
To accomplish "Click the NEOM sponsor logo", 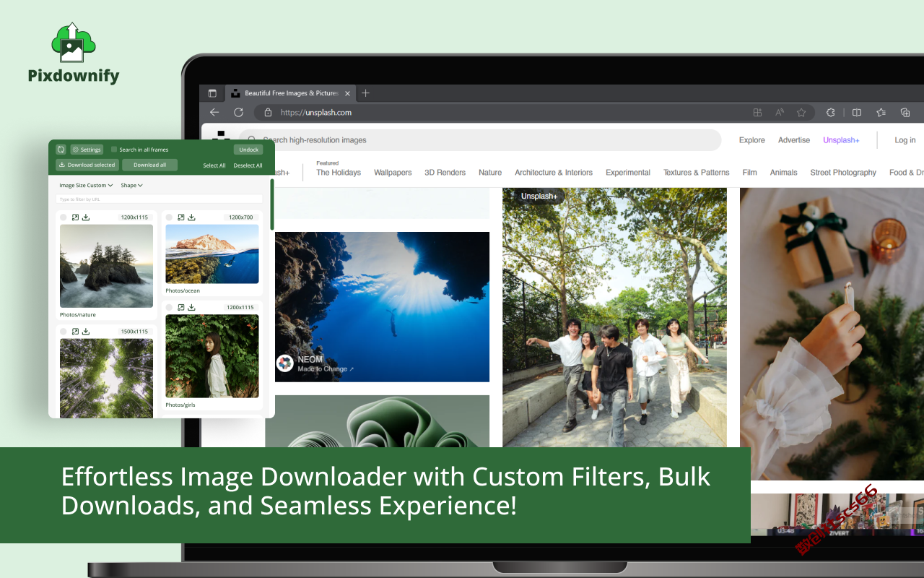I will 285,363.
